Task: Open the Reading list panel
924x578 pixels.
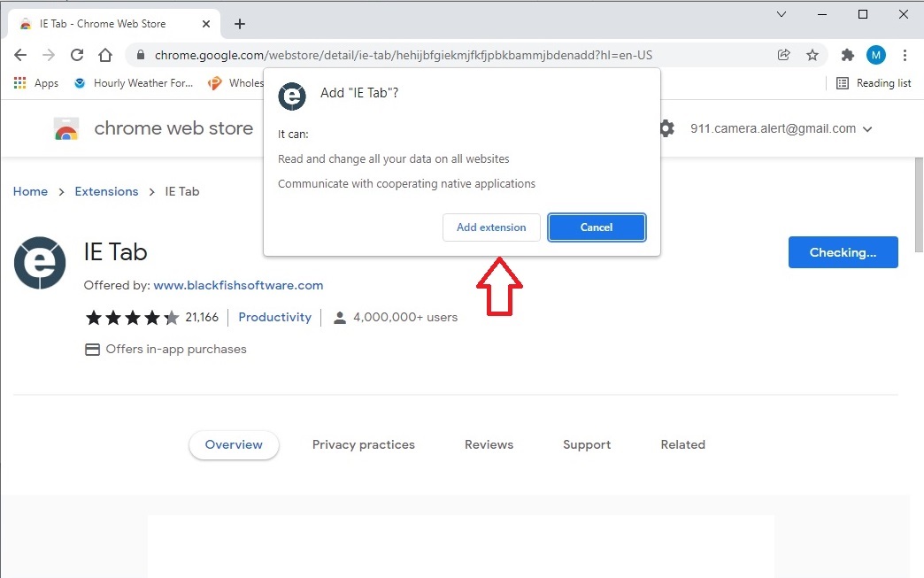Action: (874, 83)
